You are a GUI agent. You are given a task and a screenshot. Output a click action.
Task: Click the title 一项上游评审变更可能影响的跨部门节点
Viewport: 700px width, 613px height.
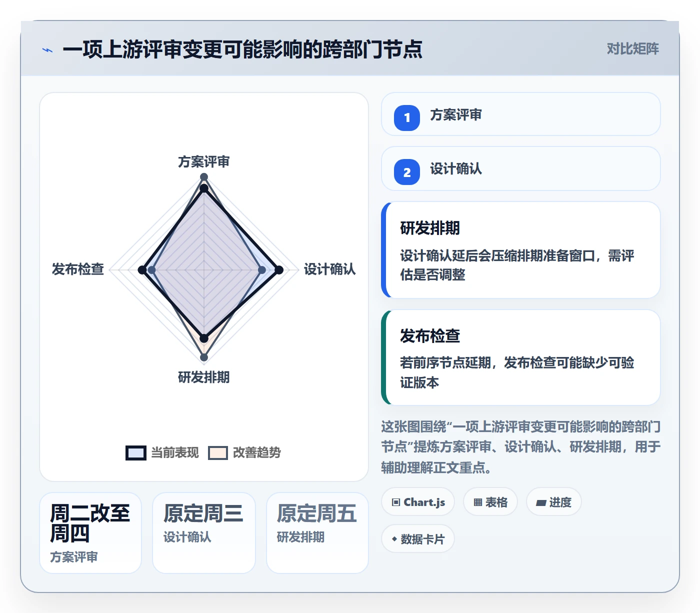[242, 49]
